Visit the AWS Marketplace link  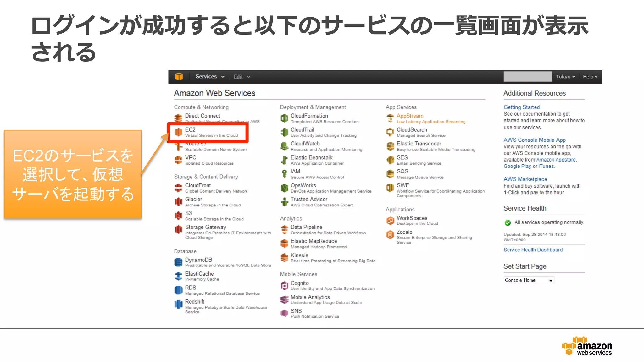coord(525,179)
